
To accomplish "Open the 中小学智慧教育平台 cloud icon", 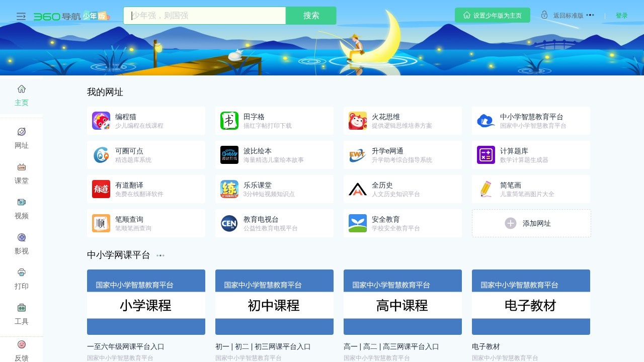I will click(486, 121).
